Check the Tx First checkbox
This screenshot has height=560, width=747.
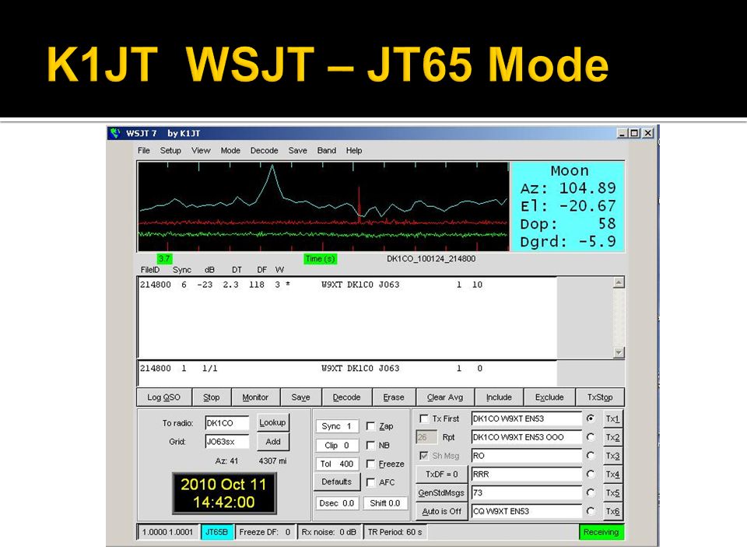click(x=423, y=418)
